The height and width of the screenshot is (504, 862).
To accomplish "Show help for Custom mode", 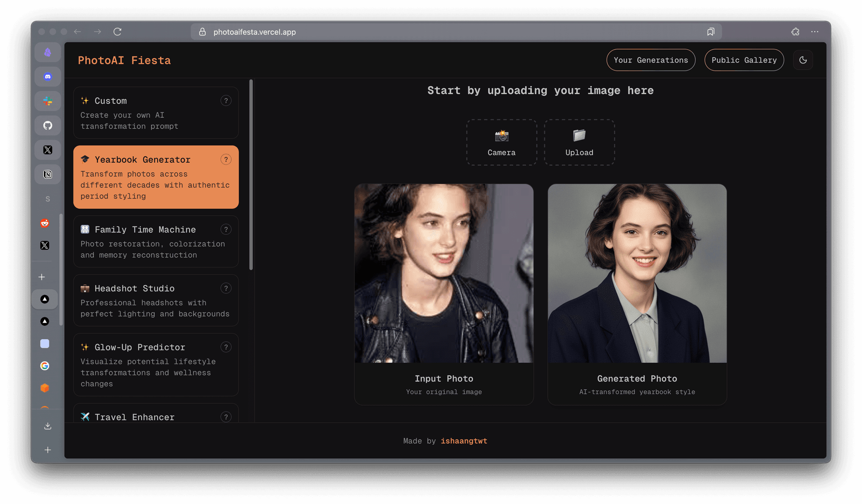I will pyautogui.click(x=226, y=101).
